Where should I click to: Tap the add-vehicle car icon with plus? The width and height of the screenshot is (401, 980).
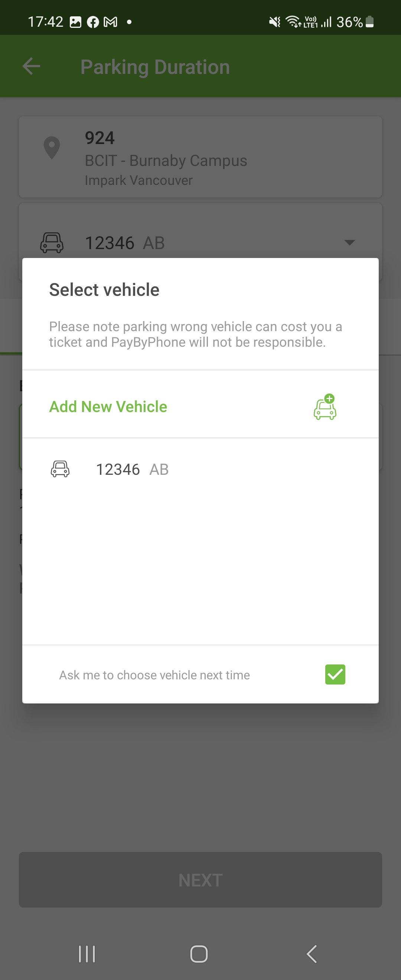[325, 407]
